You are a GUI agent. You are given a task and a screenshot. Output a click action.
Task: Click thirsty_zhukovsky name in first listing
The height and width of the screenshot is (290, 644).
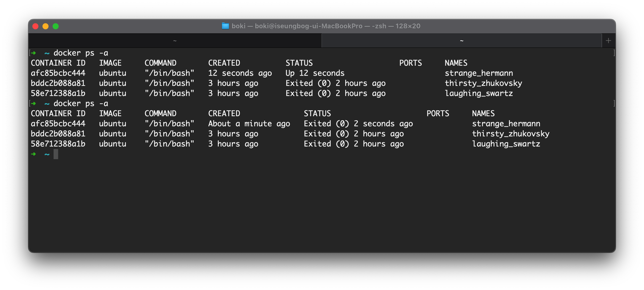(x=483, y=83)
